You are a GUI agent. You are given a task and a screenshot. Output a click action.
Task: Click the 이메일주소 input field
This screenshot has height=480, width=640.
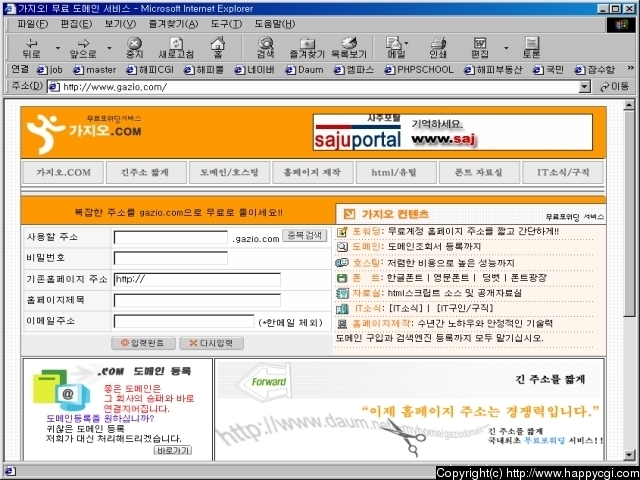pos(184,321)
